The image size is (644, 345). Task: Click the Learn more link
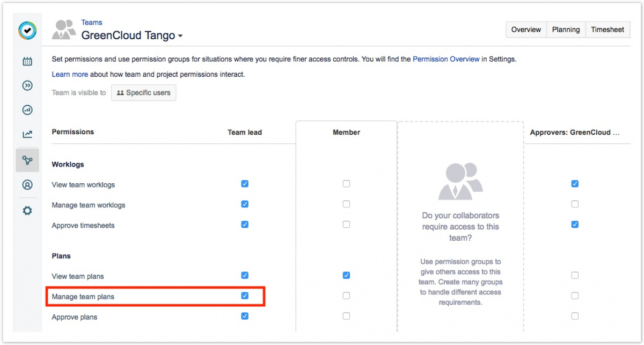coord(70,74)
